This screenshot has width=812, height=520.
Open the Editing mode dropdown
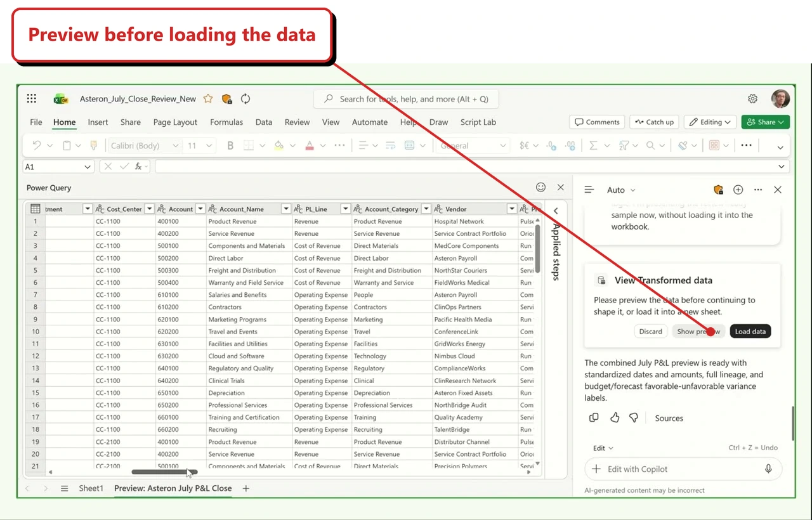pos(710,122)
